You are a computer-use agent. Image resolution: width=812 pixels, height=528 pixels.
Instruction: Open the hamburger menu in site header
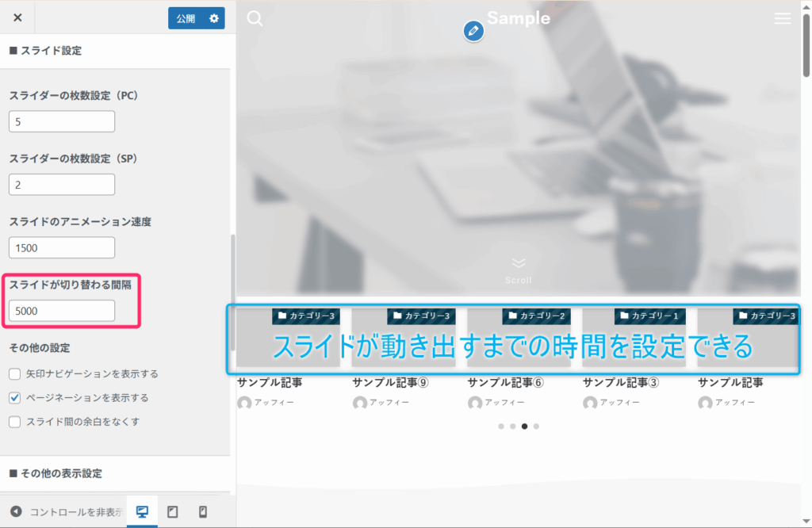(x=783, y=19)
